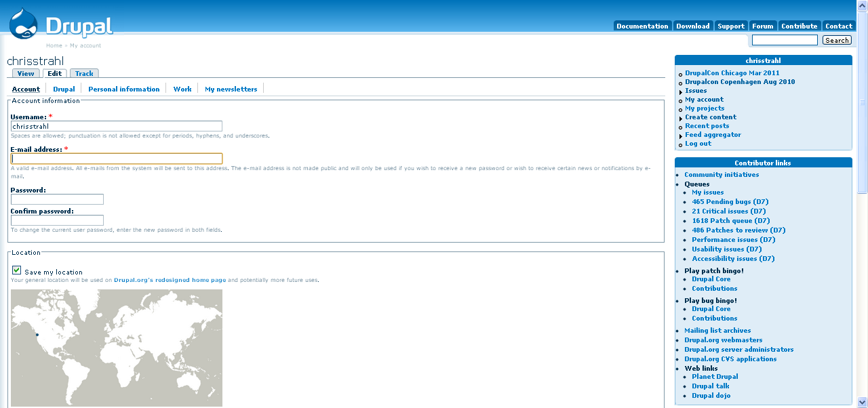The image size is (868, 408).
Task: Click the scrollbar up arrow
Action: point(863,5)
